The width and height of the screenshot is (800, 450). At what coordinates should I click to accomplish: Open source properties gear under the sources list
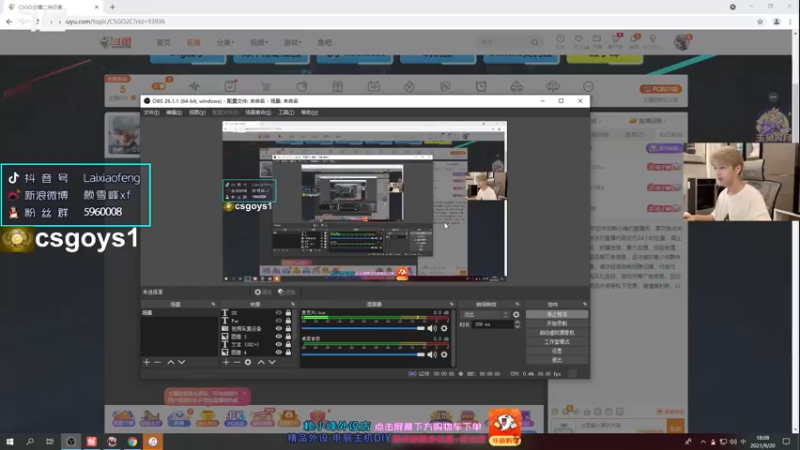(248, 362)
